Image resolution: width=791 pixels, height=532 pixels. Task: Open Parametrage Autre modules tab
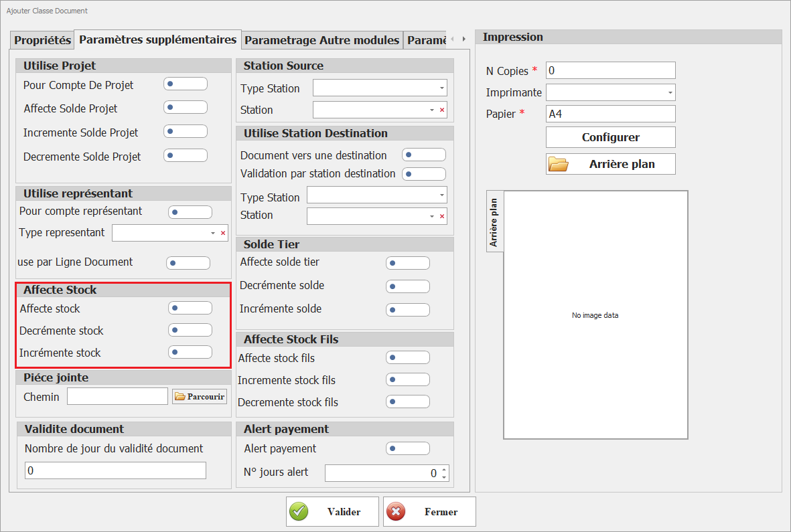point(322,40)
